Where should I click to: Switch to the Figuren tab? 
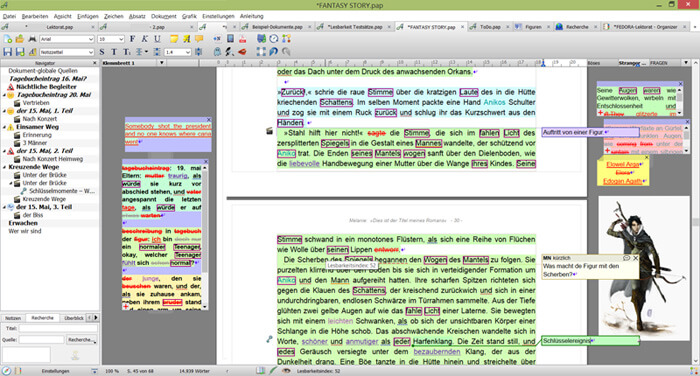533,27
